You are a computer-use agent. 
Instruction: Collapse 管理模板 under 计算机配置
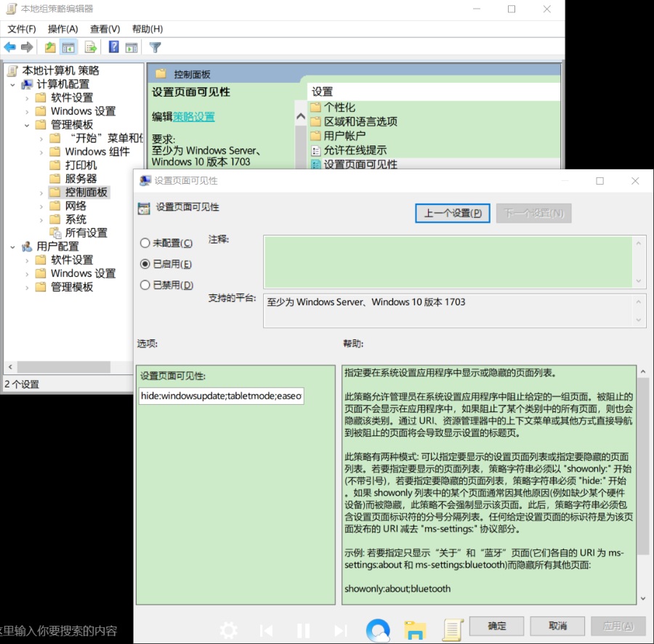[x=27, y=125]
